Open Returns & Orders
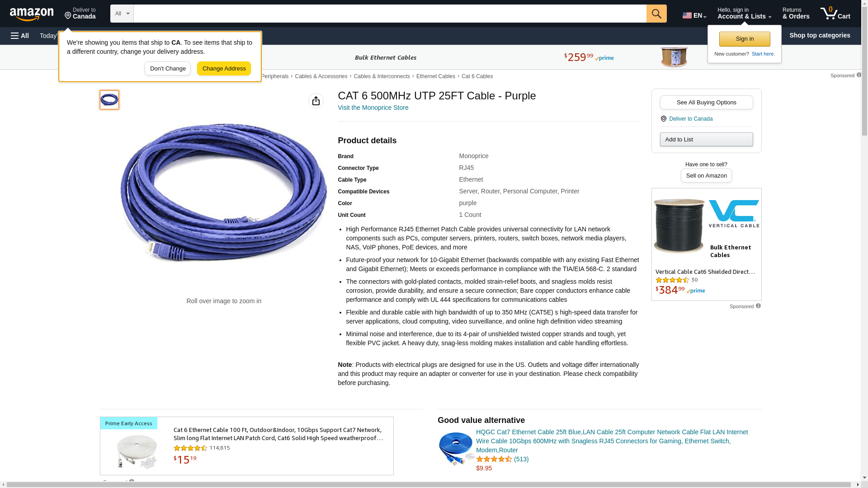Viewport: 868px width, 488px height. (796, 14)
